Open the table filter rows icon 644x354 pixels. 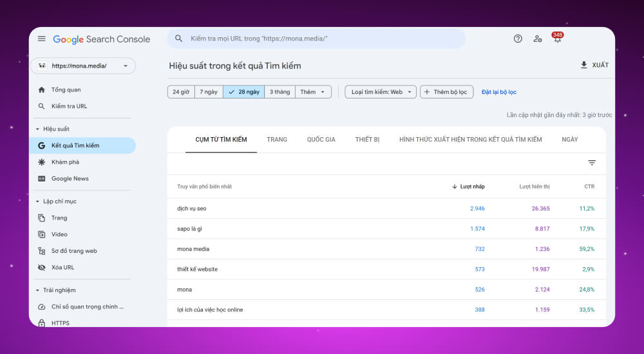coord(592,163)
